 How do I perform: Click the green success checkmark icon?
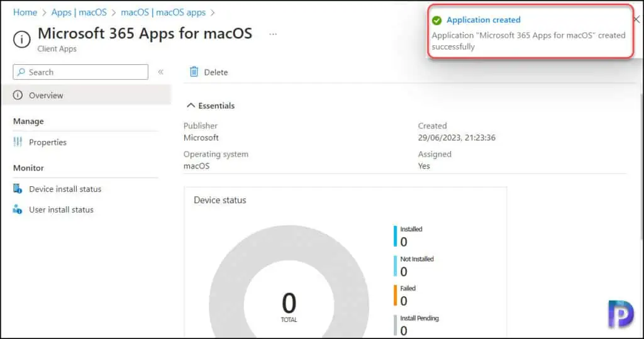click(436, 20)
